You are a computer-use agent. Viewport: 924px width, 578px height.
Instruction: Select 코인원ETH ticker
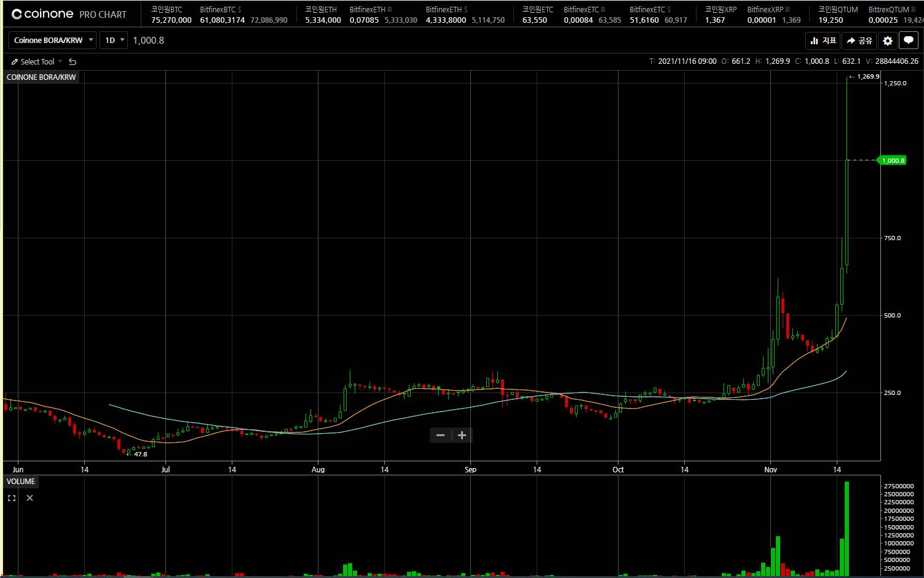(x=323, y=15)
